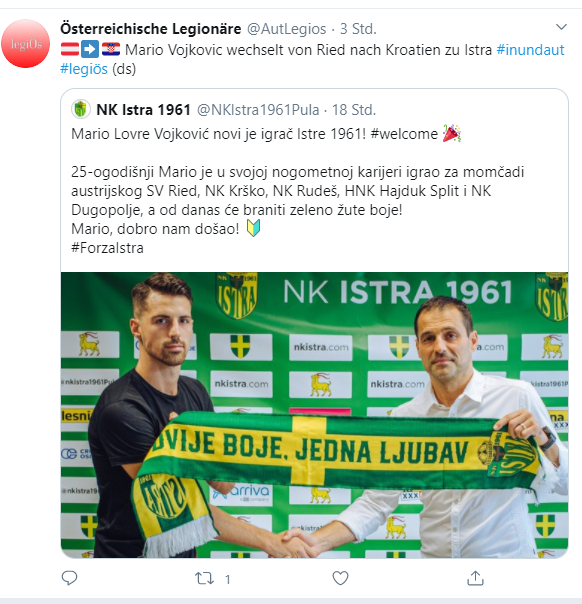Screen dimensions: 582x604
Task: Click the Austrian flag emoji
Action: tap(70, 49)
